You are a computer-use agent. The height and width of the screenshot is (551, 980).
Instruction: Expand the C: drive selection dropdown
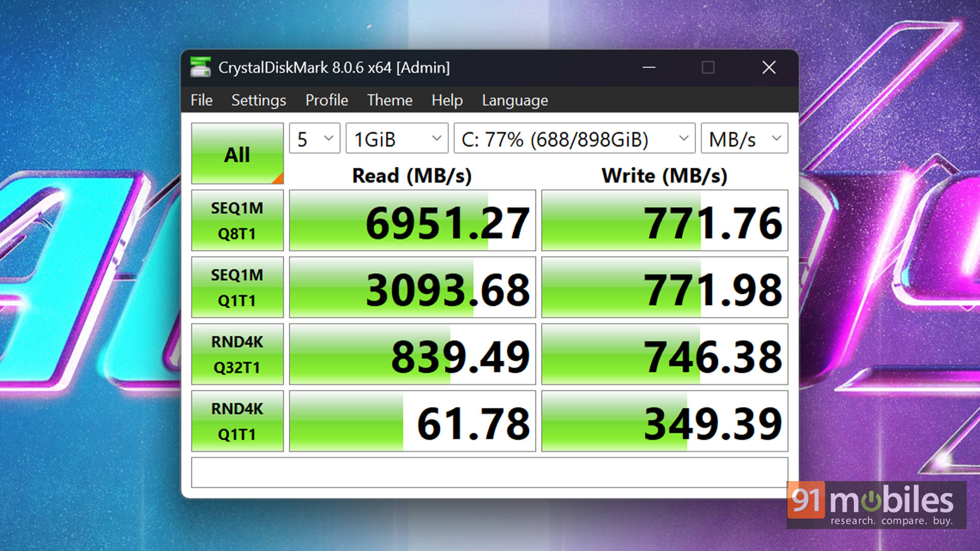click(x=574, y=138)
